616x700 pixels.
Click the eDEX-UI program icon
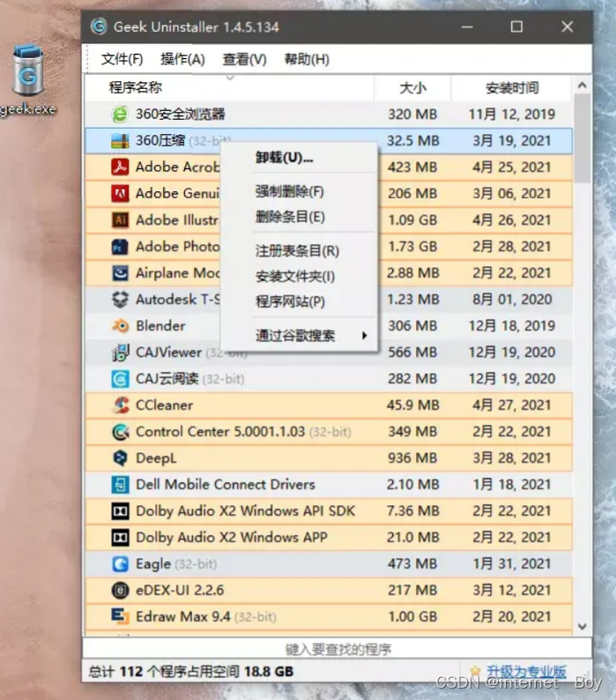coord(120,590)
